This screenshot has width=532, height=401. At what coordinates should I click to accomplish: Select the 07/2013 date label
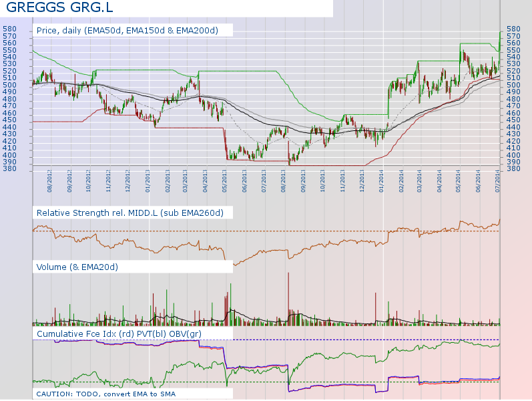click(x=264, y=181)
